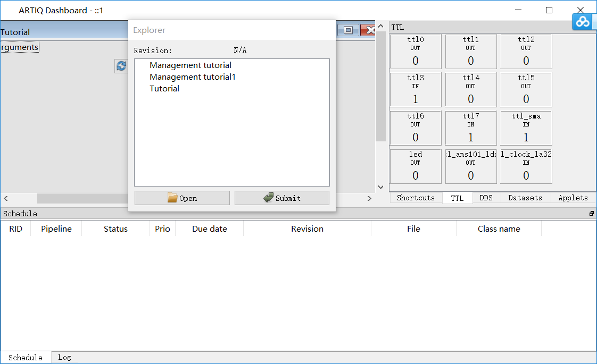Click the Revision N/A value
The image size is (597, 364).
click(240, 50)
